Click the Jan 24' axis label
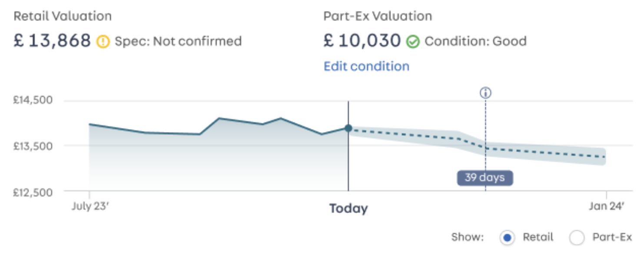The height and width of the screenshot is (259, 644). pos(606,206)
